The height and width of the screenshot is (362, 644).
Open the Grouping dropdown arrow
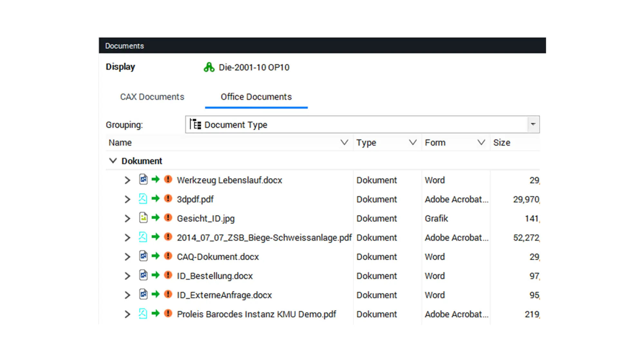[x=533, y=124]
